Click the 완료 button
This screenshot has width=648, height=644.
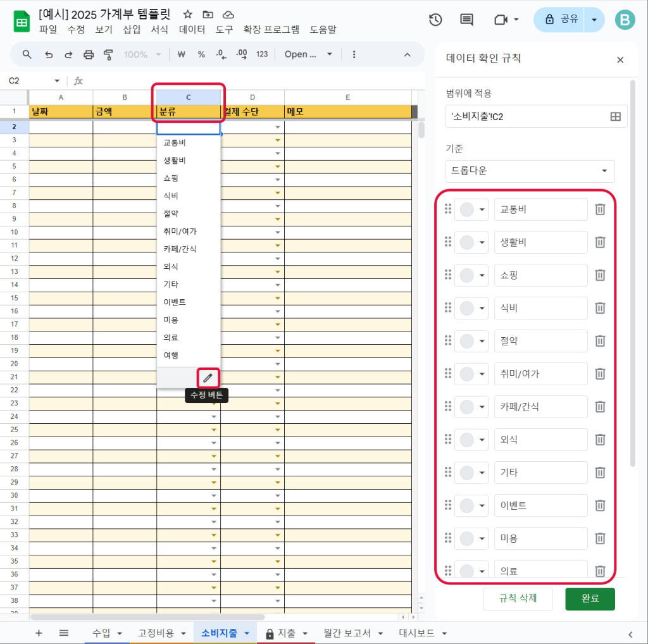point(590,598)
